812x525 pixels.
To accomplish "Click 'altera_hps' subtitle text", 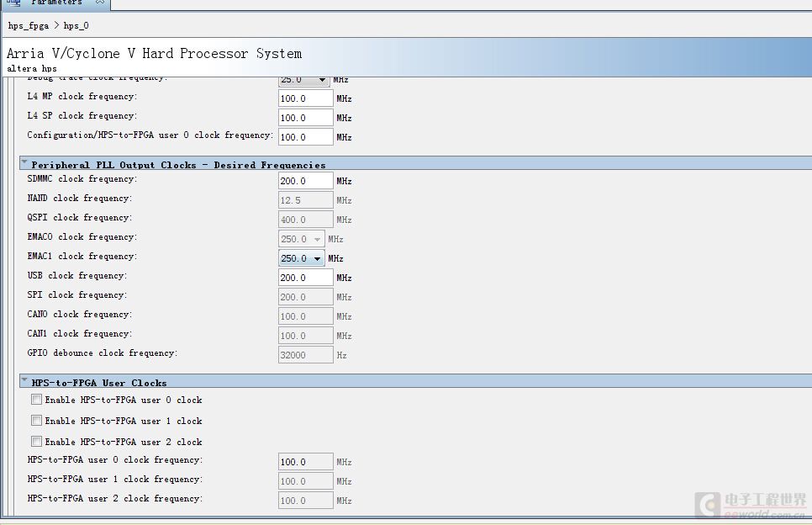I will [x=32, y=68].
